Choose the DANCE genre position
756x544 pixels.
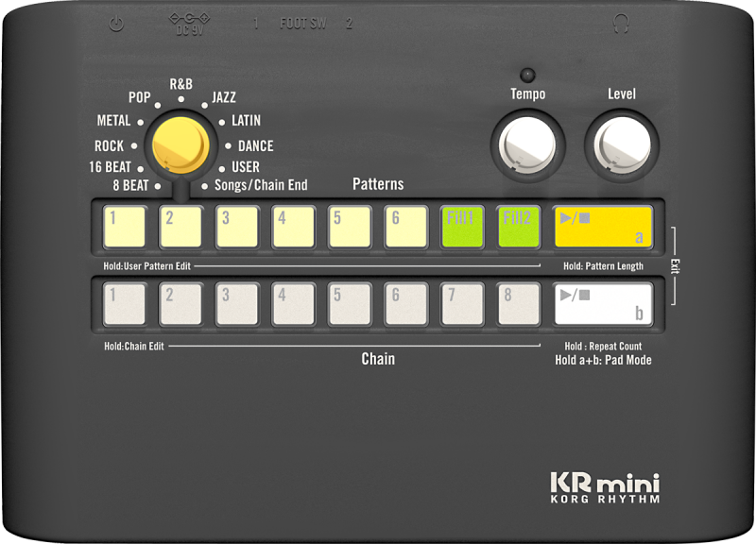coord(255,145)
